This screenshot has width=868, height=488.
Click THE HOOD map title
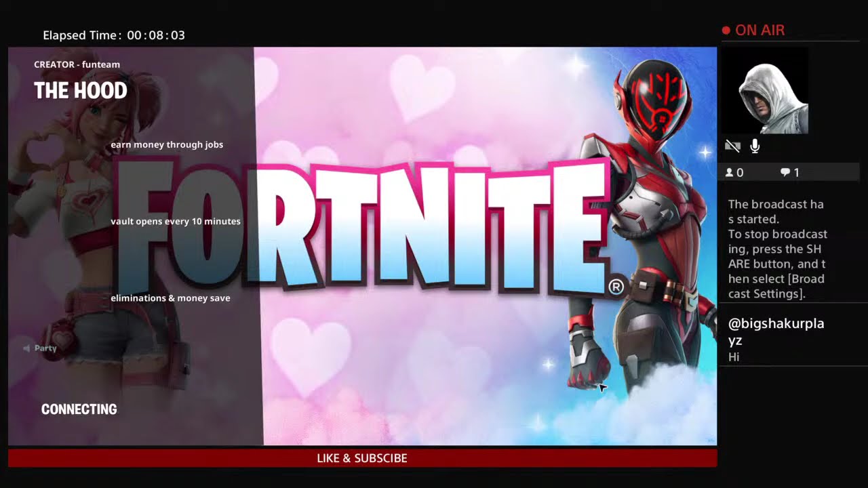(x=81, y=91)
